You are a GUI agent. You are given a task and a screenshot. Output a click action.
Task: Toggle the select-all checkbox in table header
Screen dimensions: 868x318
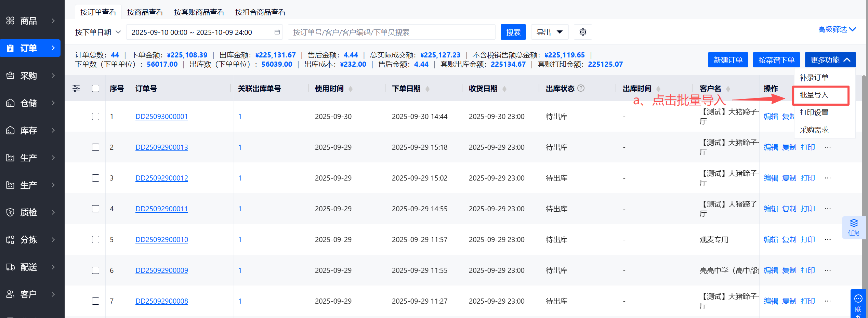(96, 89)
